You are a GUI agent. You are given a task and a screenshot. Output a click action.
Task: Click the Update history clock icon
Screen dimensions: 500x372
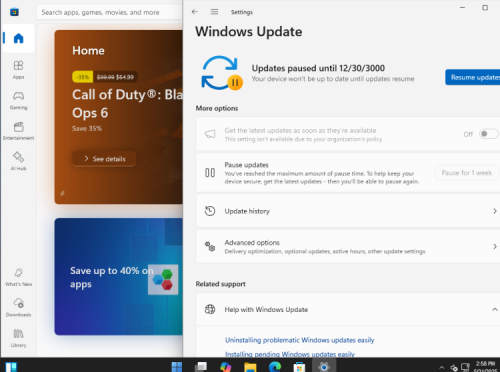pyautogui.click(x=210, y=211)
